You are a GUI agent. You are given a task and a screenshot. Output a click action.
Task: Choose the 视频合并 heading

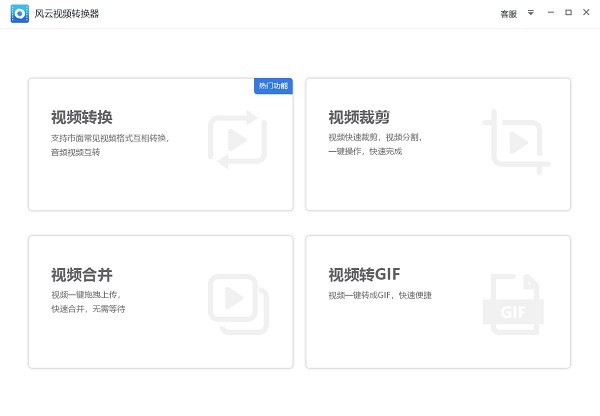coord(89,274)
